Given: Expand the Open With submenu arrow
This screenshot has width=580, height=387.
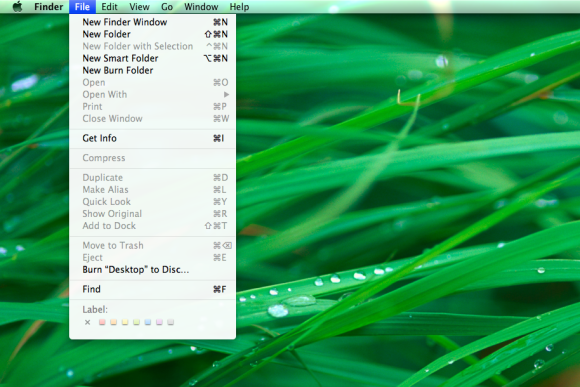Looking at the screenshot, I should coord(226,95).
